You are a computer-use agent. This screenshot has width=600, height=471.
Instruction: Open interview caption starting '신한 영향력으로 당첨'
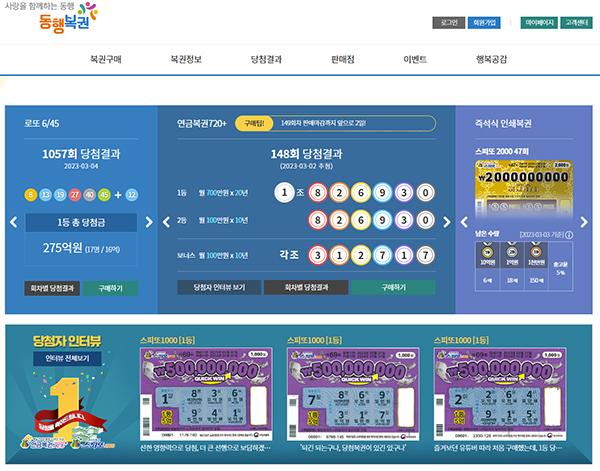coord(206,448)
